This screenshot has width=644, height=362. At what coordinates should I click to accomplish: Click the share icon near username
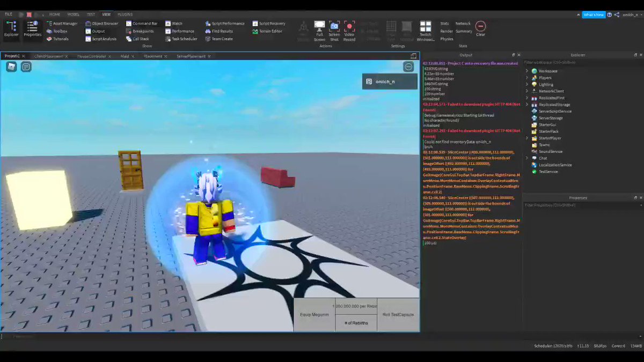tap(617, 15)
